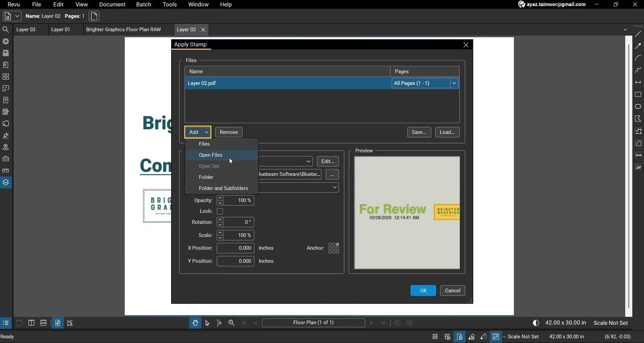Close the Layer 02 tab
Image resolution: width=644 pixels, height=343 pixels.
[203, 30]
